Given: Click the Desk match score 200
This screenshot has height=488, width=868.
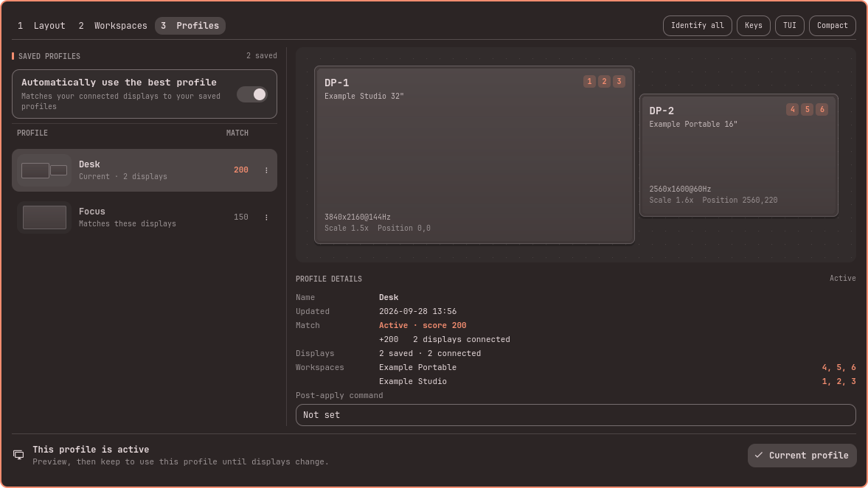Looking at the screenshot, I should [241, 170].
